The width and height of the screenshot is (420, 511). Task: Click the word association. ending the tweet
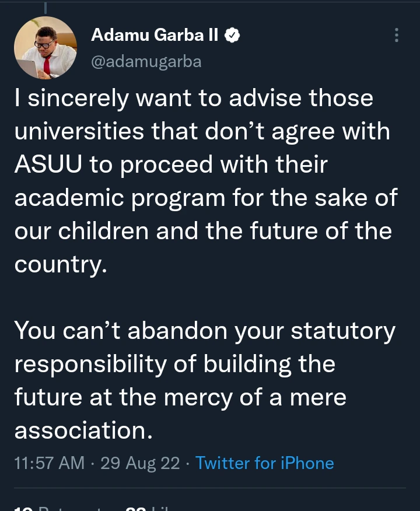click(83, 430)
